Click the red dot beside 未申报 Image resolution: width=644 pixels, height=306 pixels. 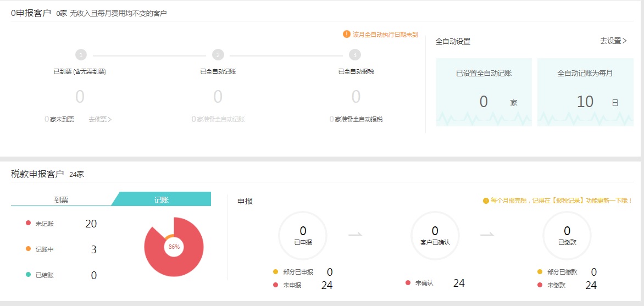[x=276, y=285]
